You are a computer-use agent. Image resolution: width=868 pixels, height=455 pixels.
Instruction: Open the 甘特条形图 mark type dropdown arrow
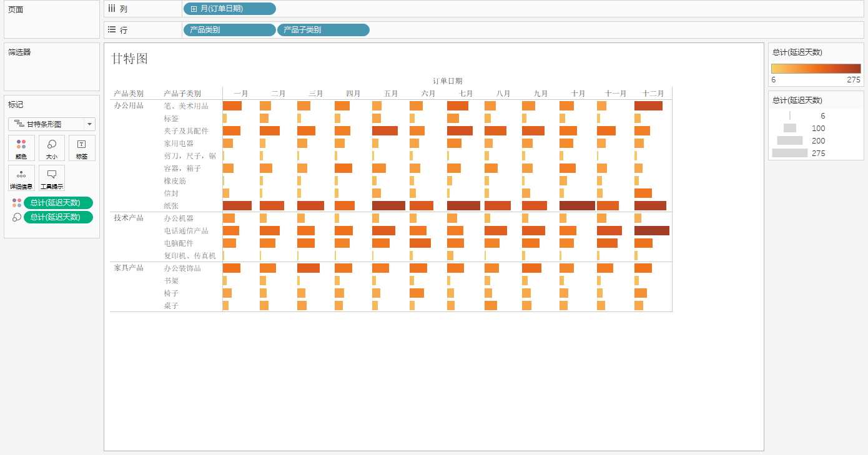point(89,124)
